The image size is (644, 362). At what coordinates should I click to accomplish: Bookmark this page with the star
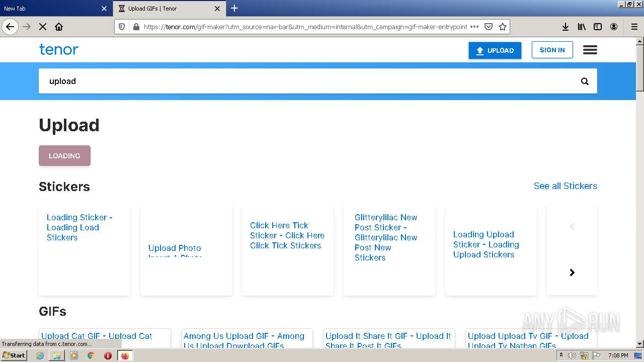click(502, 27)
